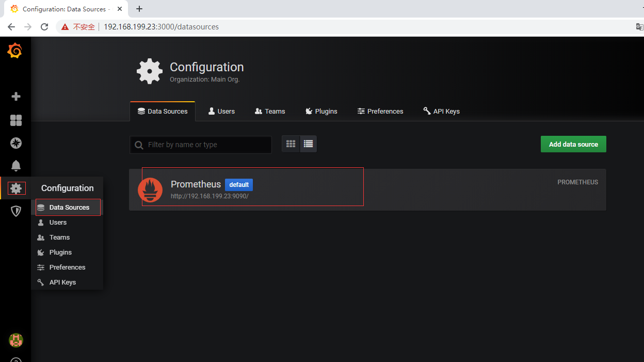Open the Grafana home logo
The image size is (644, 362).
click(14, 51)
